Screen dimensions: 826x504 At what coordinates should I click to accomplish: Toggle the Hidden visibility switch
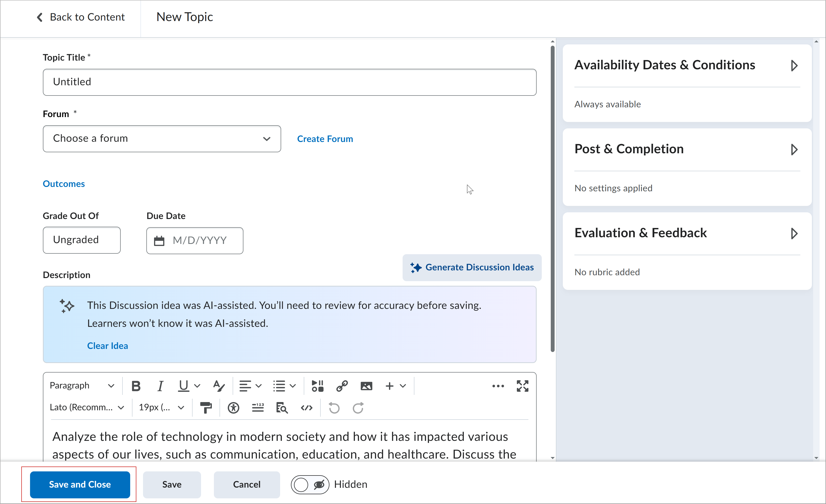pyautogui.click(x=310, y=484)
